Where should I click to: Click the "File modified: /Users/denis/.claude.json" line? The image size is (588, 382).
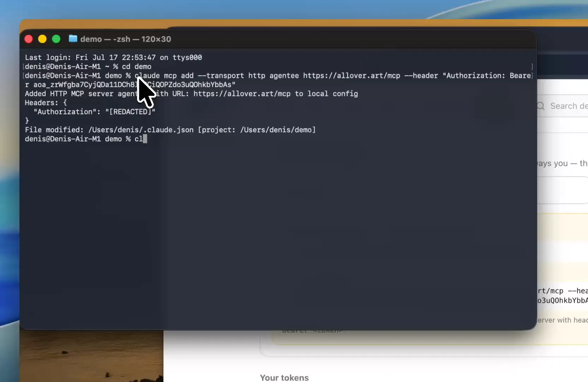(x=170, y=130)
